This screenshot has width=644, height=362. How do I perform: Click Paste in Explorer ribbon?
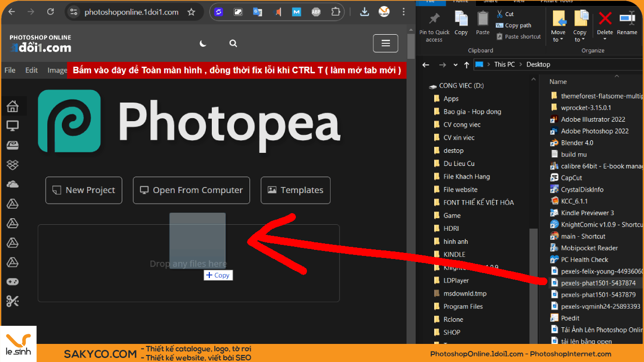tap(483, 23)
